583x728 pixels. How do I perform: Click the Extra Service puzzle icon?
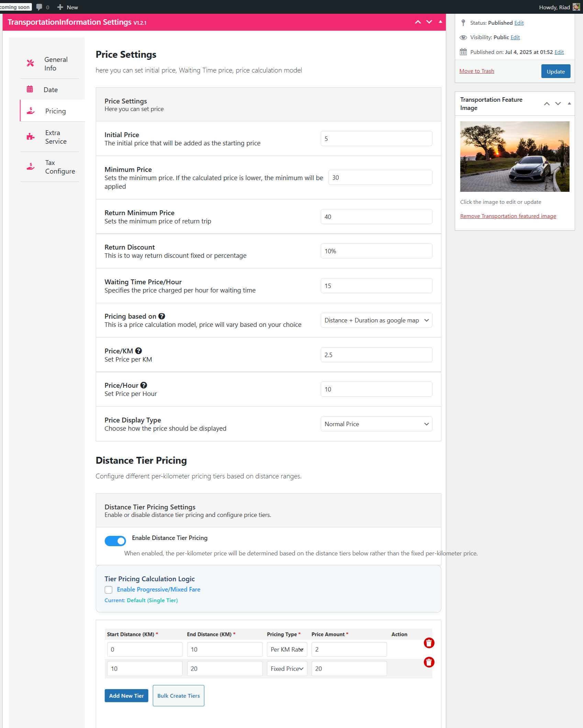click(31, 136)
